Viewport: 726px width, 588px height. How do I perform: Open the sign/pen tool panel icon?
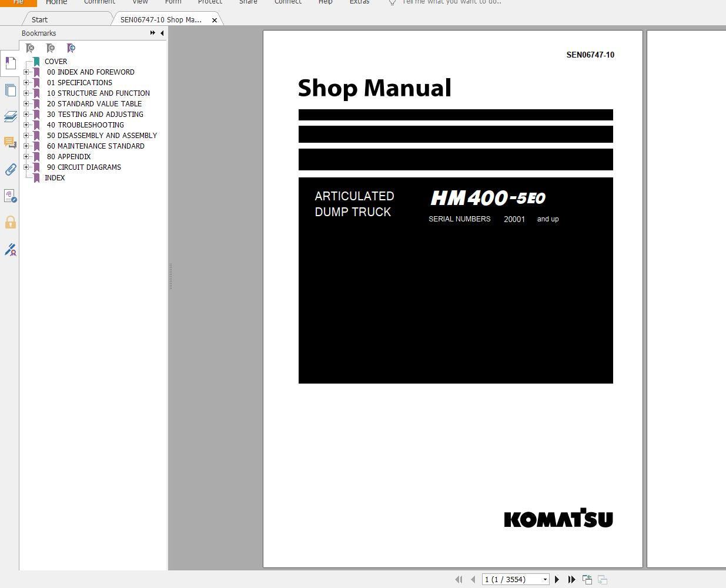tap(10, 250)
